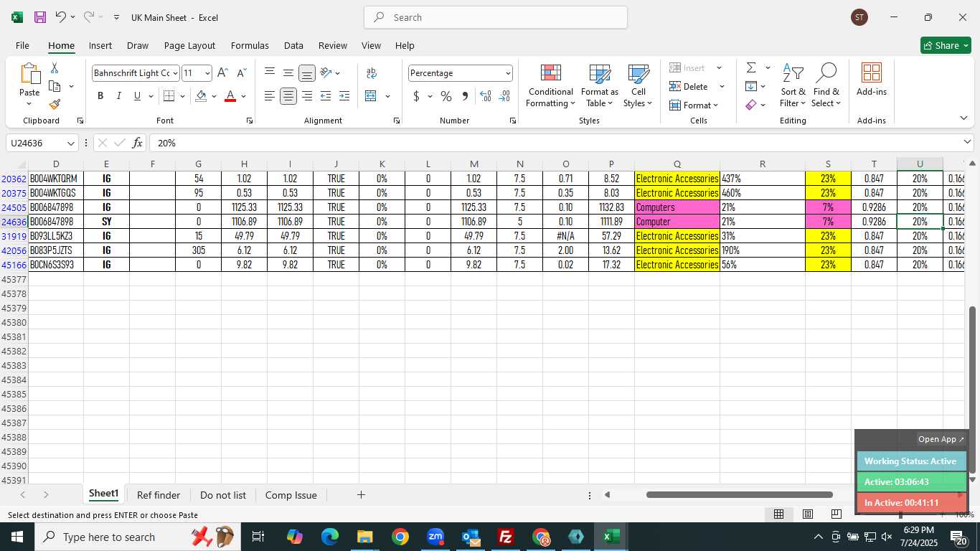The image size is (980, 551).
Task: Click the AutoSum sigma icon
Action: (x=751, y=67)
